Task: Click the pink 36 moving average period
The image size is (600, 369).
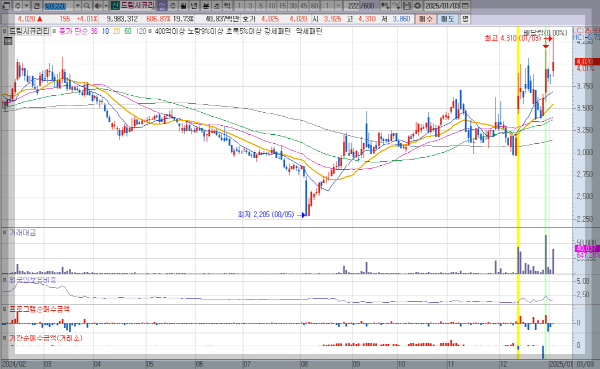Action: pyautogui.click(x=94, y=31)
